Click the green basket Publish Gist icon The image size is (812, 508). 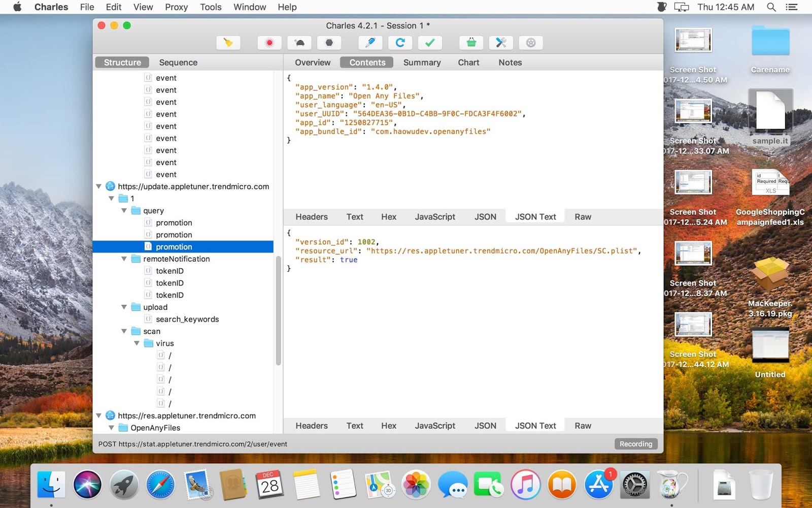[471, 43]
